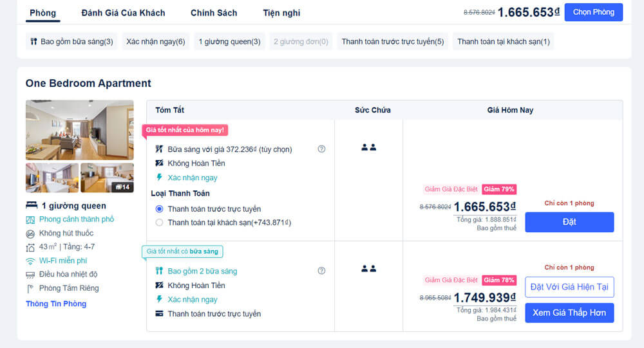644x348 pixels.
Task: Open breakfast info help icon in first offer
Action: pos(321,149)
